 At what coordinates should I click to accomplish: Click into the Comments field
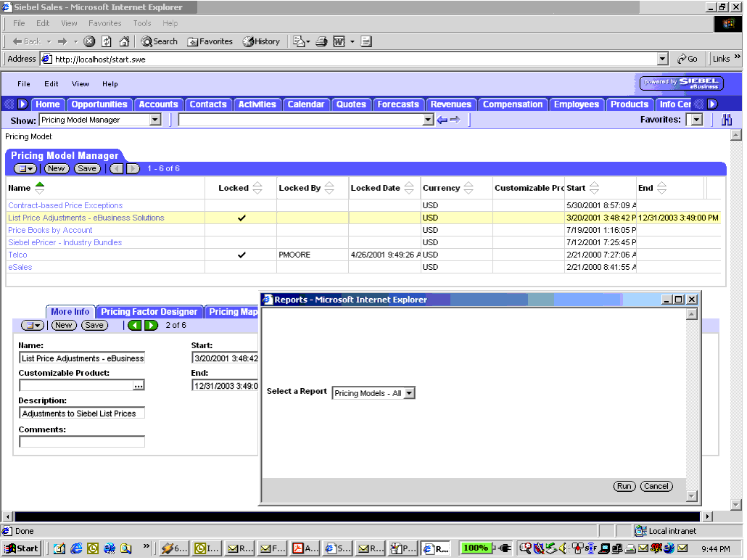(x=81, y=442)
